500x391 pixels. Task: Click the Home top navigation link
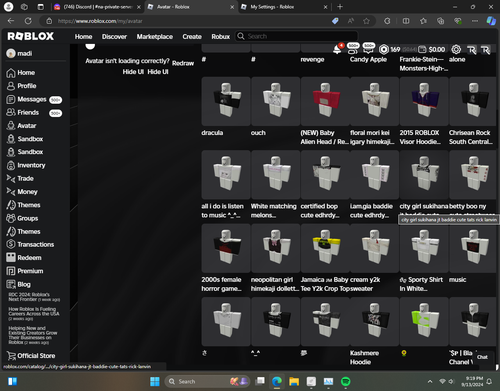tap(83, 37)
